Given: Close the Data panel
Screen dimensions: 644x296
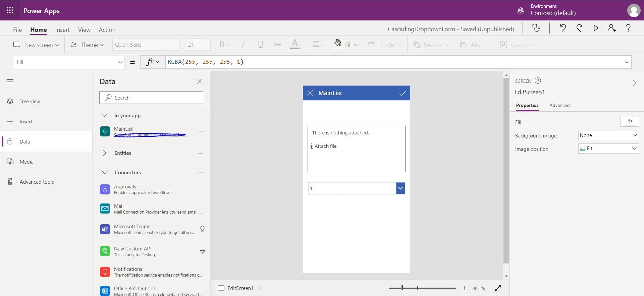Looking at the screenshot, I should click(x=200, y=81).
